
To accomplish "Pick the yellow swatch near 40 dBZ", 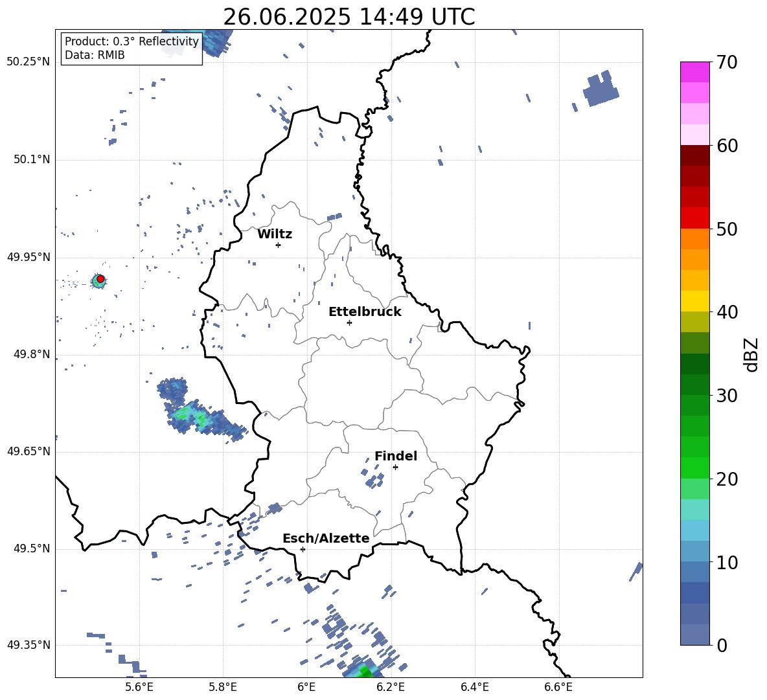I will coord(694,301).
